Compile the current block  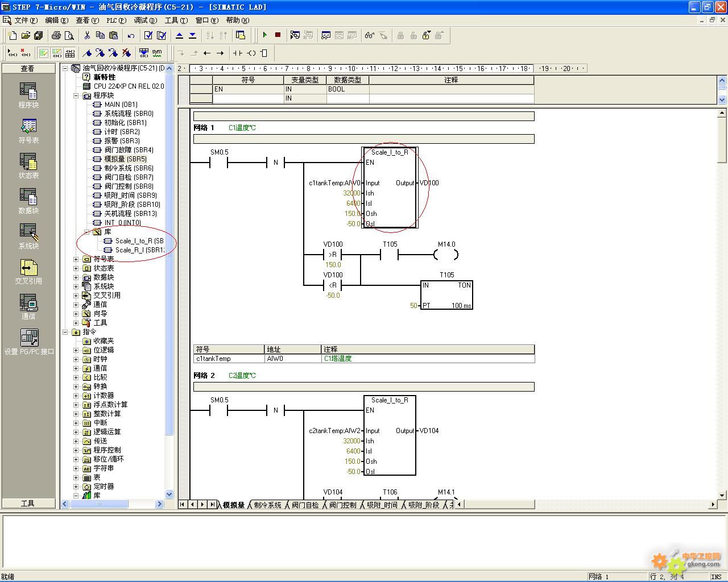point(148,35)
